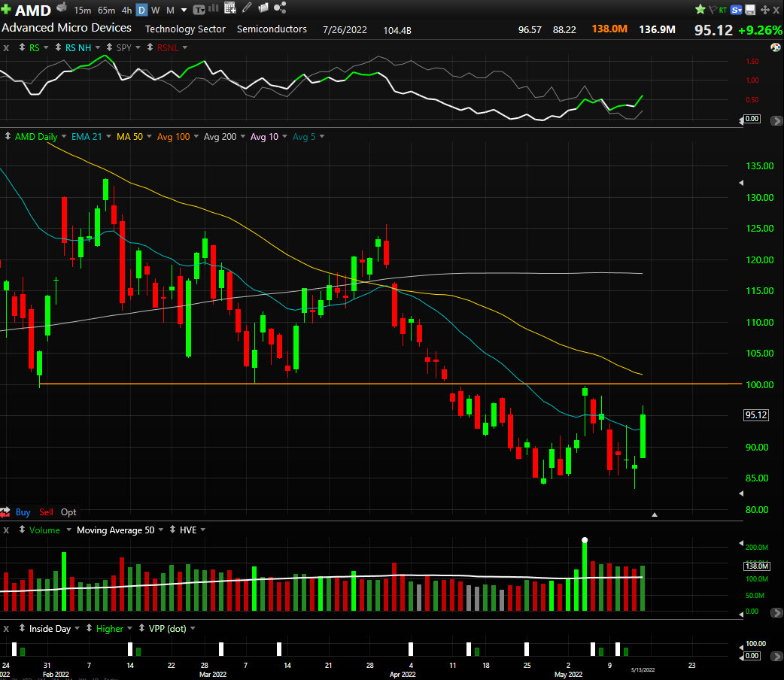Image resolution: width=784 pixels, height=680 pixels.
Task: Click the 7/26/2022 earnings date text
Action: tap(345, 30)
